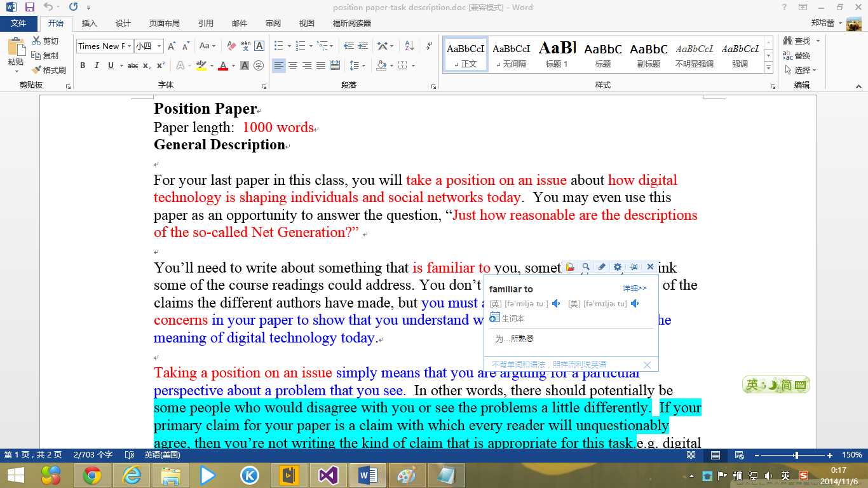
Task: Click the 详细>> link in the dictionary popup
Action: click(634, 288)
